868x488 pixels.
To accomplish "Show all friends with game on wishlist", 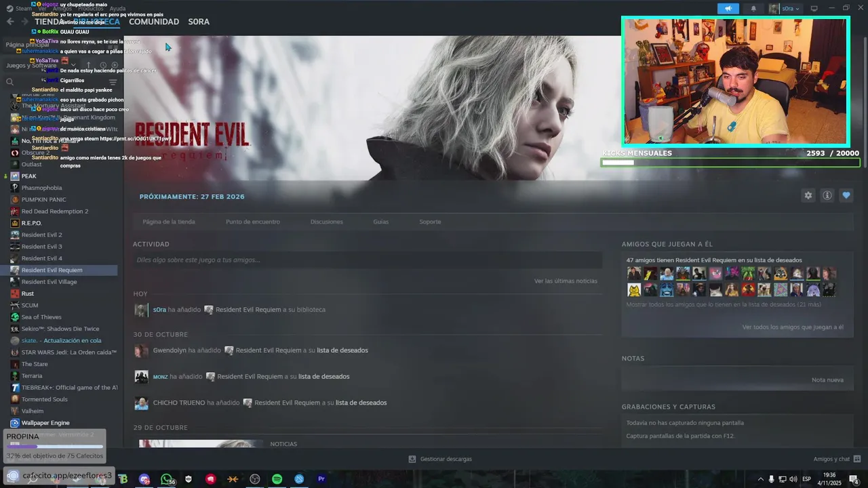I will tap(724, 304).
